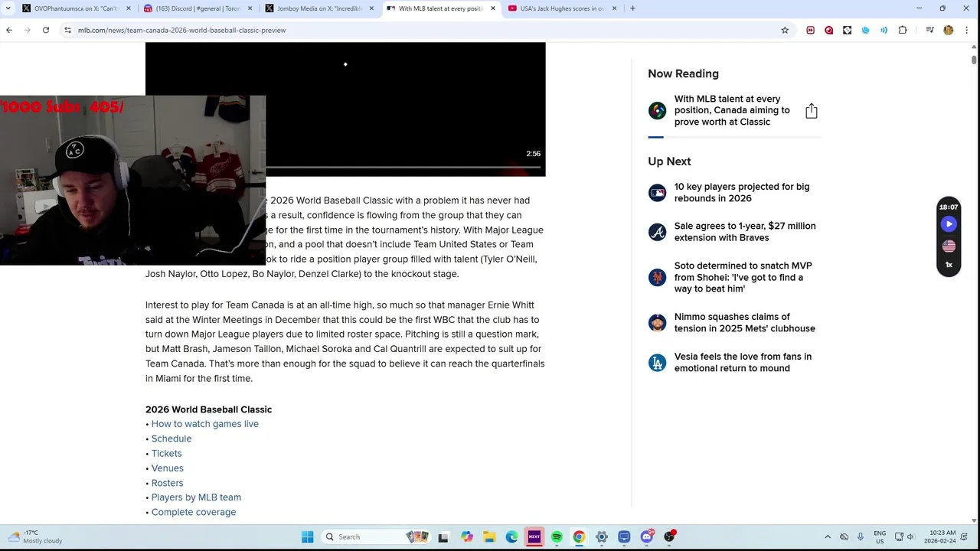Switch to the USA's Jack Hughes YouTube tab
The width and height of the screenshot is (980, 551).
pyautogui.click(x=561, y=8)
